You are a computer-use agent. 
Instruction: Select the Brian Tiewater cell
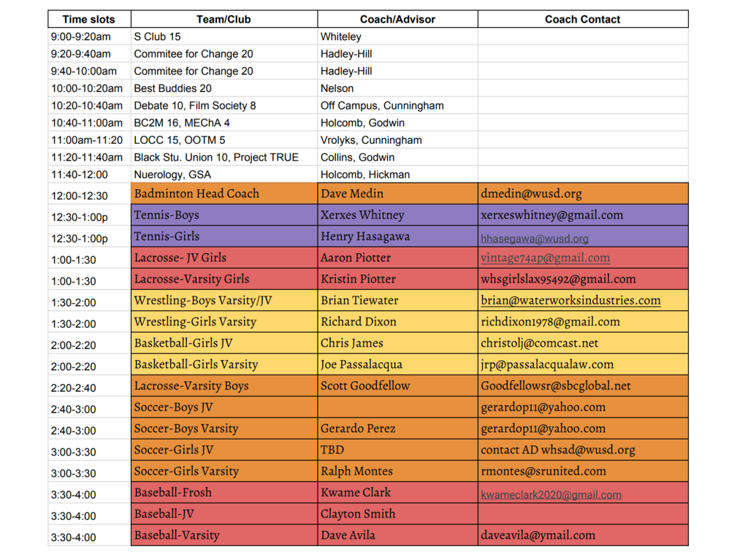tap(397, 301)
